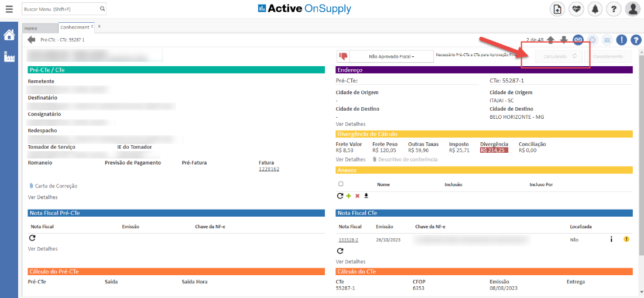Click the blue chain link icon
This screenshot has height=298, width=644.
pyautogui.click(x=578, y=40)
